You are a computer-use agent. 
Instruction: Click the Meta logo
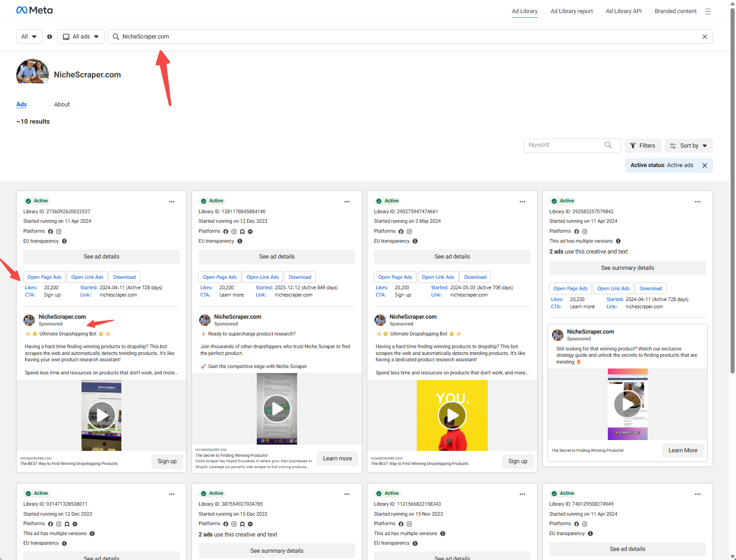(34, 10)
